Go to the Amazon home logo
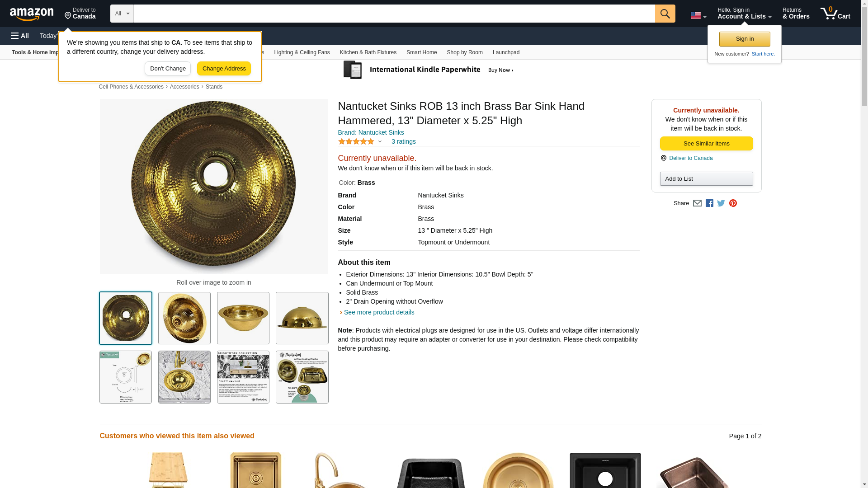 point(32,14)
